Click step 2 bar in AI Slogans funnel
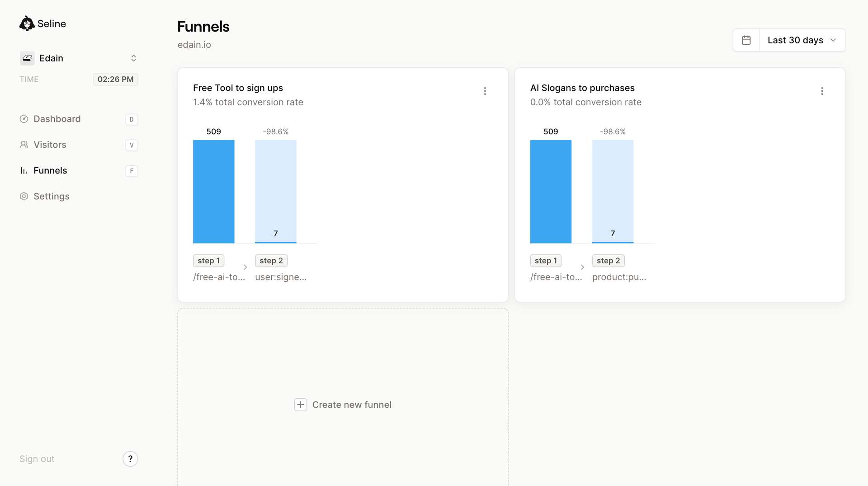The height and width of the screenshot is (486, 868). click(613, 192)
